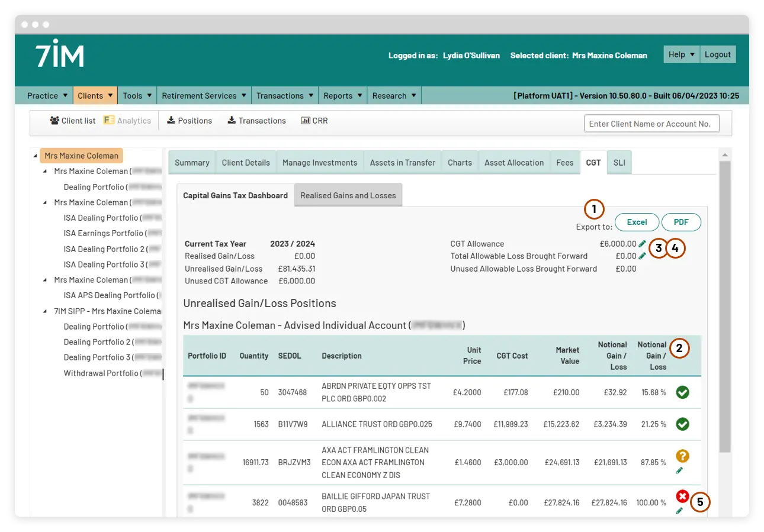The image size is (764, 532).
Task: Open the Positions download in toolbar
Action: [189, 121]
